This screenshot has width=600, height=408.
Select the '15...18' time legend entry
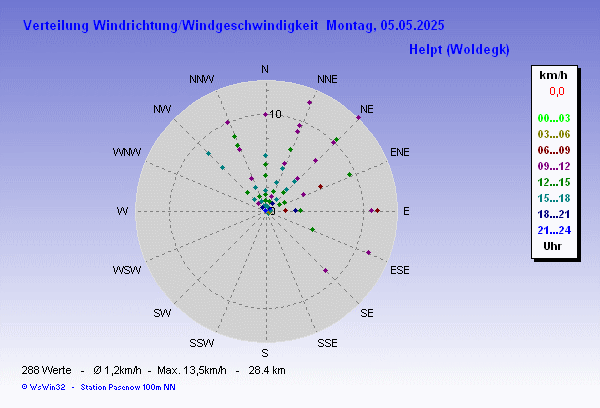[554, 198]
